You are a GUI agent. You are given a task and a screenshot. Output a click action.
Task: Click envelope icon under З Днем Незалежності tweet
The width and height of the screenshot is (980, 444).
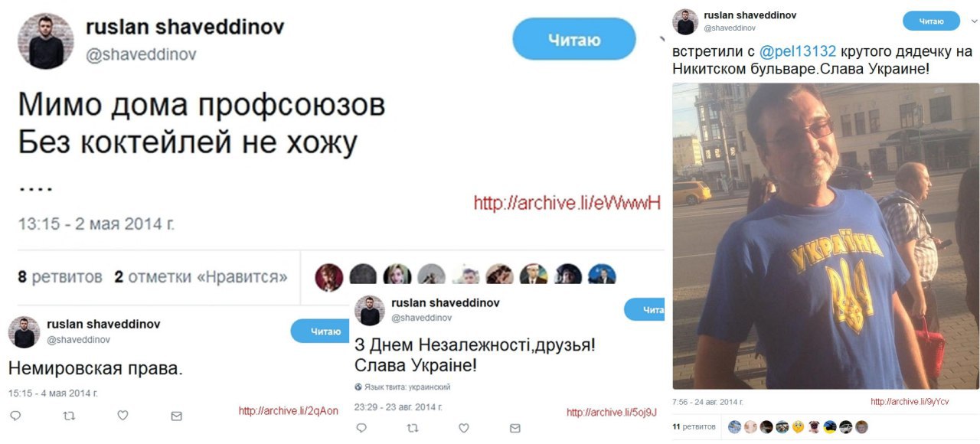(514, 428)
